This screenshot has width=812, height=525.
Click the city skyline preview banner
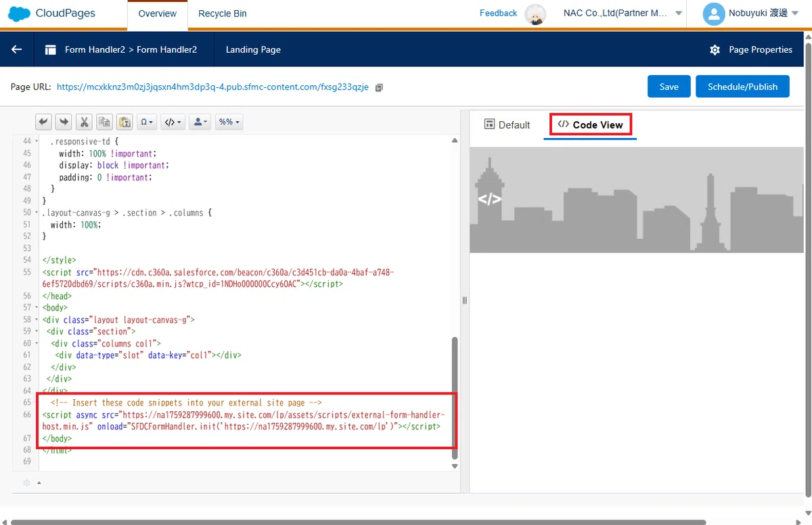[637, 200]
